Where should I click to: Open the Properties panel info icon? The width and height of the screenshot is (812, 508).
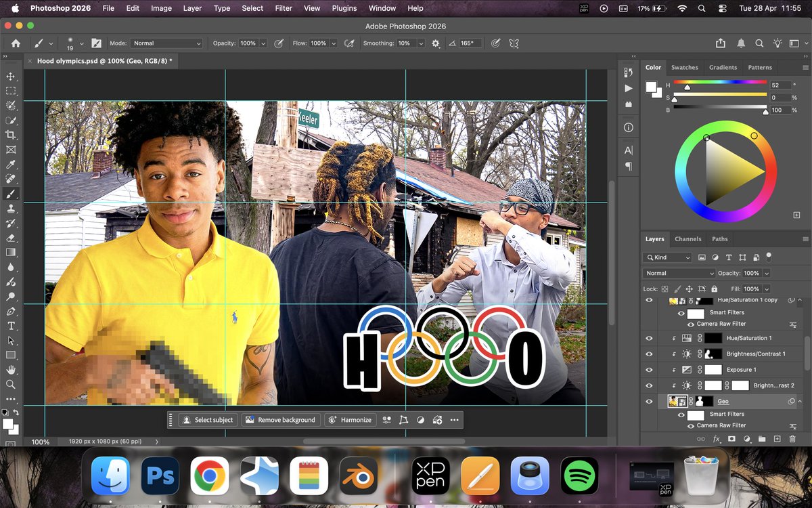[629, 127]
